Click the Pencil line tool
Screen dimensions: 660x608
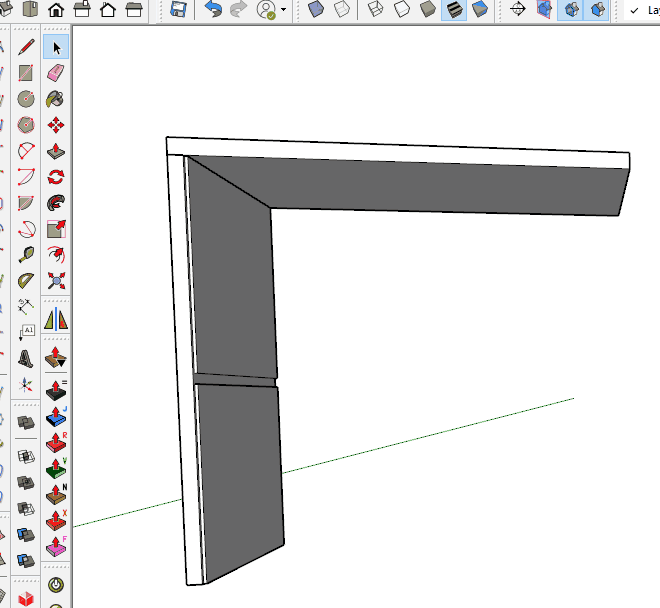pos(26,47)
